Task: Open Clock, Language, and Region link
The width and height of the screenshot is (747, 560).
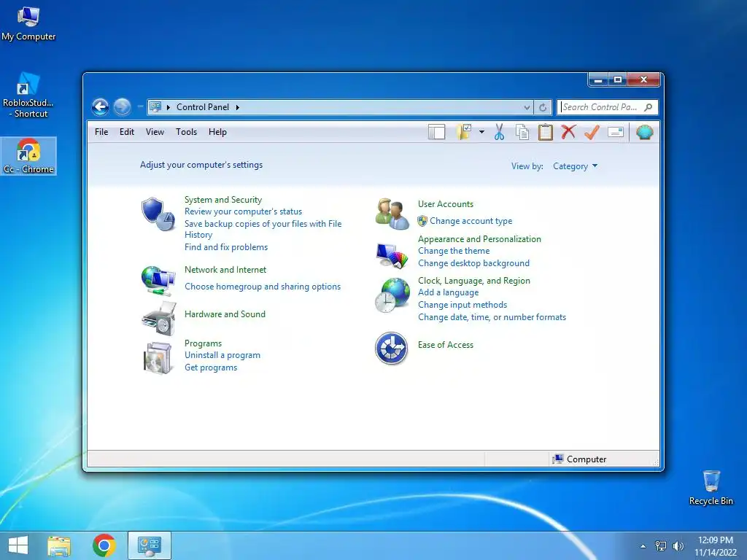Action: [x=474, y=281]
